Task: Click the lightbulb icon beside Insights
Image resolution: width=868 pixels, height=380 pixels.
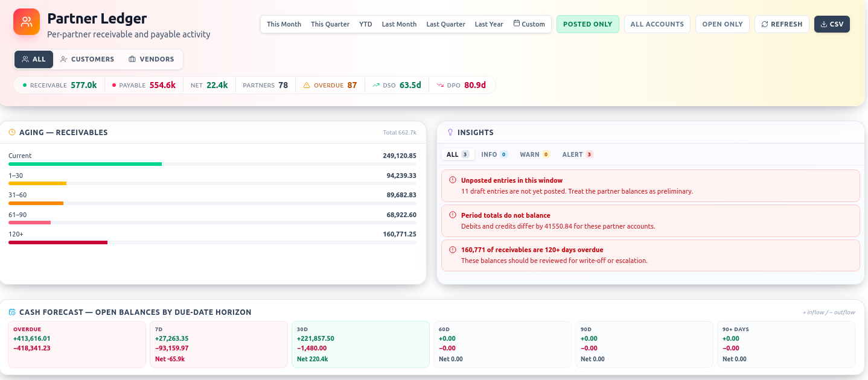Action: pyautogui.click(x=450, y=132)
